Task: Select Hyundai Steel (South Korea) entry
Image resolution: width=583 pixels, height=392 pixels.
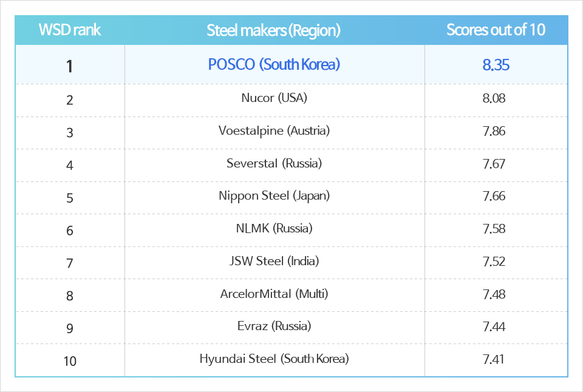Action: point(274,359)
